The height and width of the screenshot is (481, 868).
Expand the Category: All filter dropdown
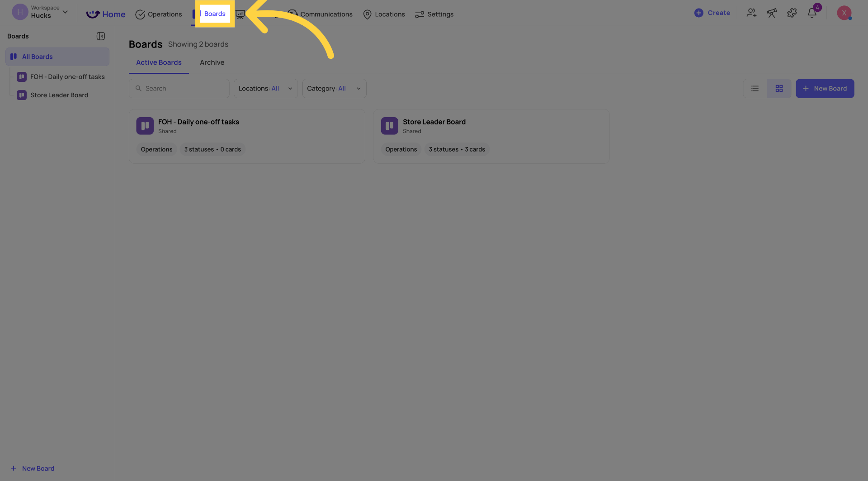(x=334, y=89)
